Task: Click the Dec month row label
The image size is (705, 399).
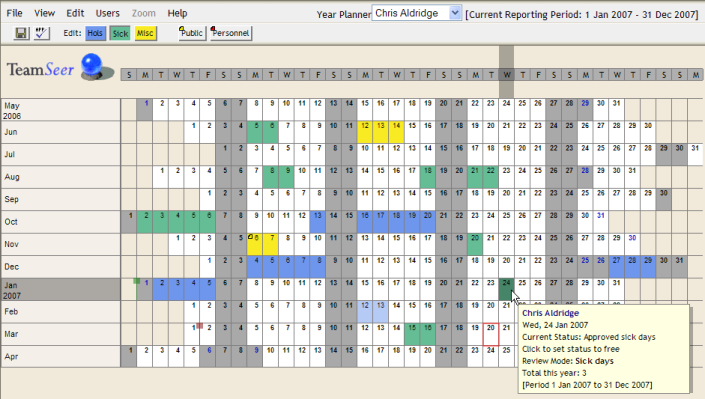Action: (x=61, y=267)
